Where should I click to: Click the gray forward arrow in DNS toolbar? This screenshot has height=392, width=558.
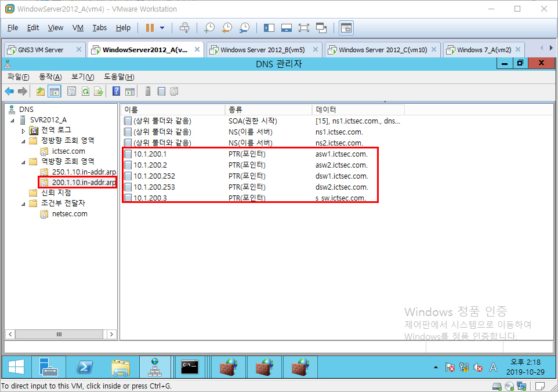click(23, 92)
